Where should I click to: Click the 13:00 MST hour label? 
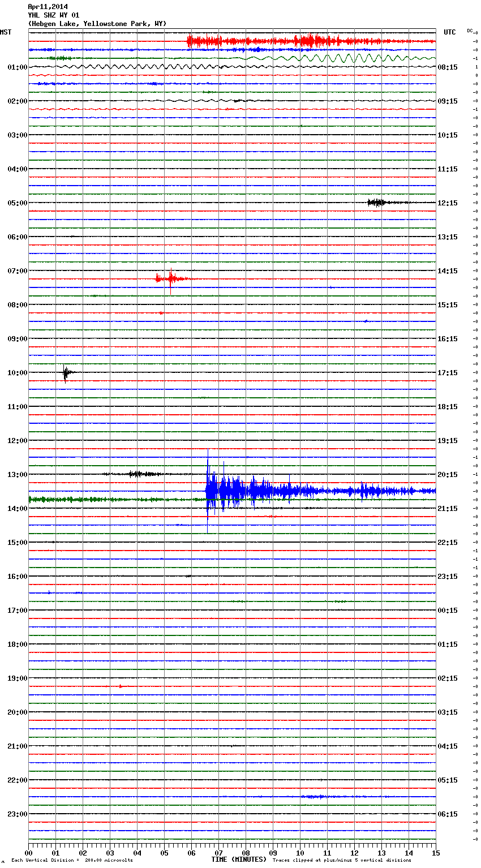pyautogui.click(x=17, y=475)
